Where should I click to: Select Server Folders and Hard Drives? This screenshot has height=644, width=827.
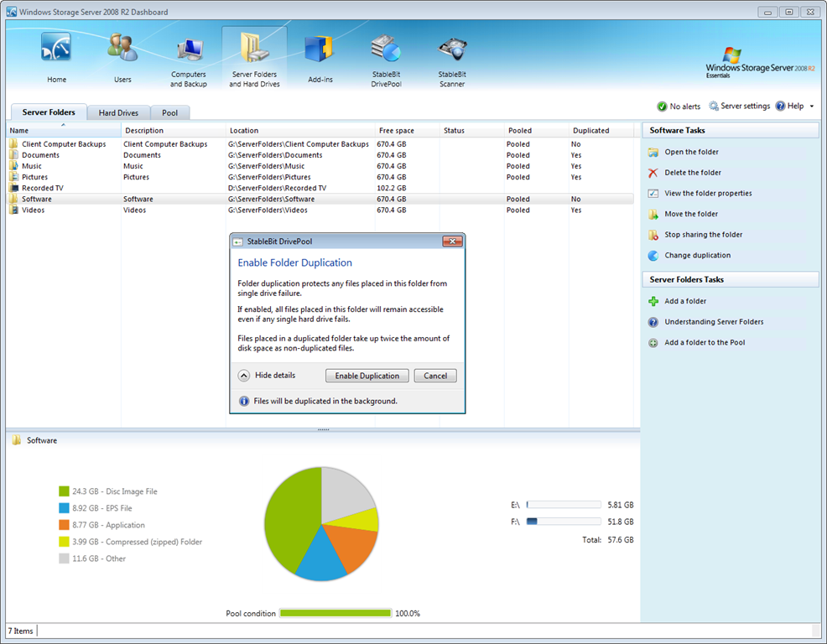pyautogui.click(x=254, y=59)
